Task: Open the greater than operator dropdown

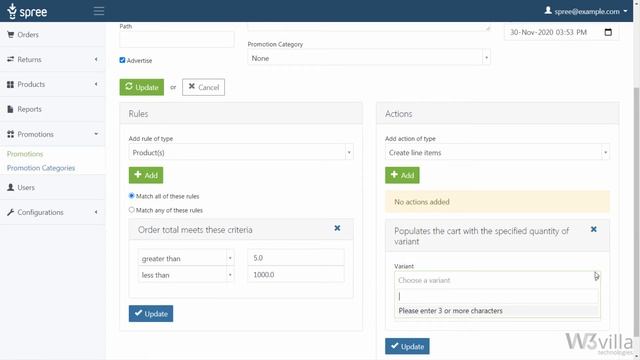Action: (186, 258)
